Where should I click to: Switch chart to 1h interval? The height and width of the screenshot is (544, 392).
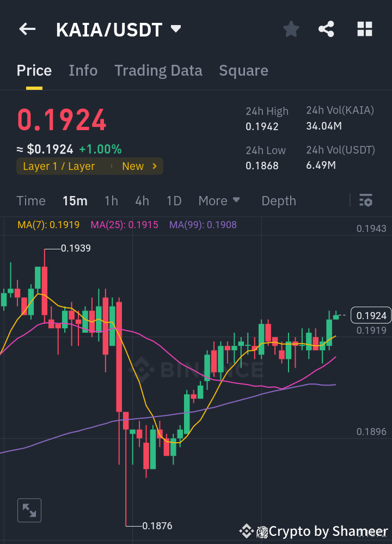click(111, 200)
